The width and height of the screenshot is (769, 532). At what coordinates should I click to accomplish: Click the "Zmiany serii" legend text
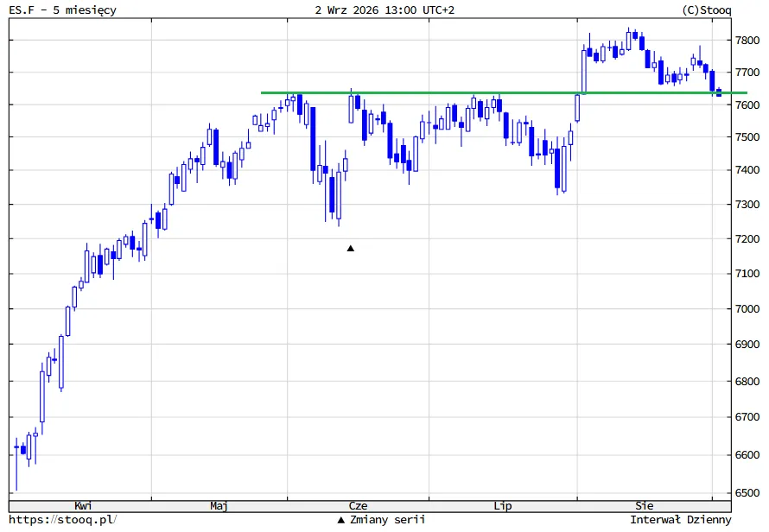(387, 520)
